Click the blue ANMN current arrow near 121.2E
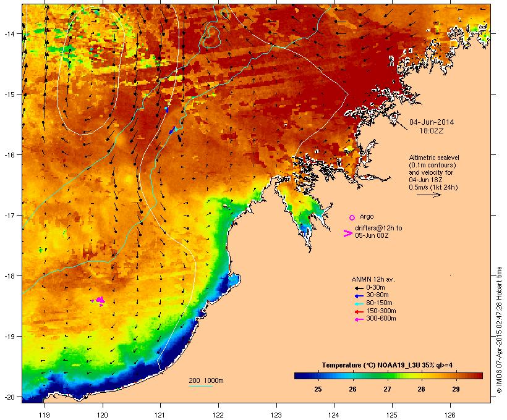 (x=173, y=130)
